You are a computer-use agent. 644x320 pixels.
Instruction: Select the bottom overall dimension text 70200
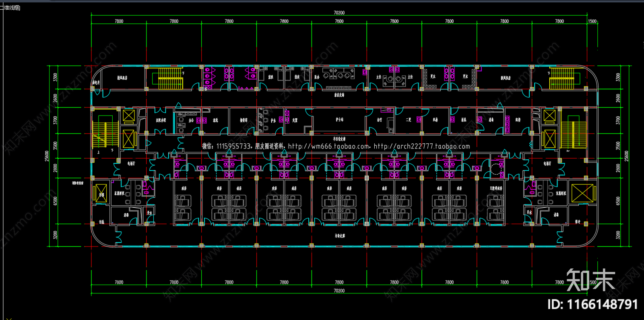339,291
